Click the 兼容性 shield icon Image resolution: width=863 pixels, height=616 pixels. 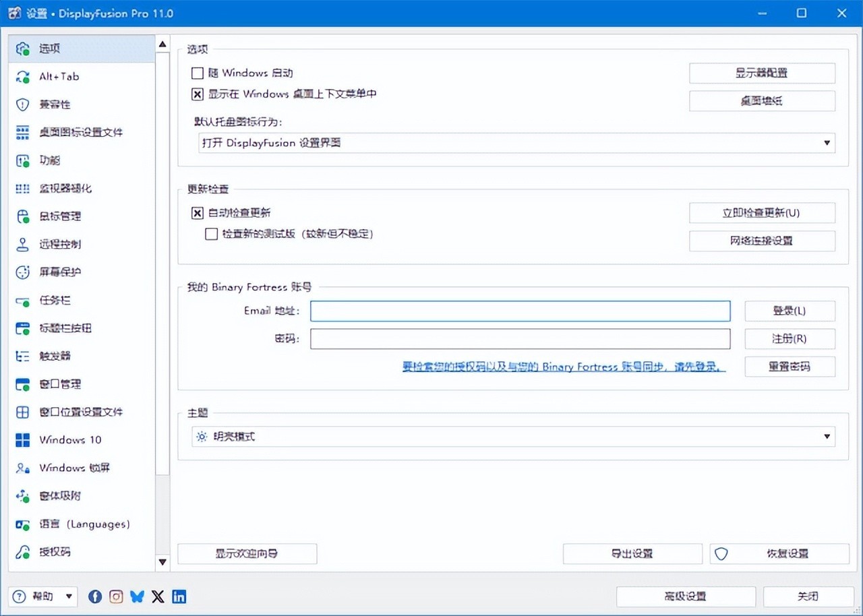point(23,104)
